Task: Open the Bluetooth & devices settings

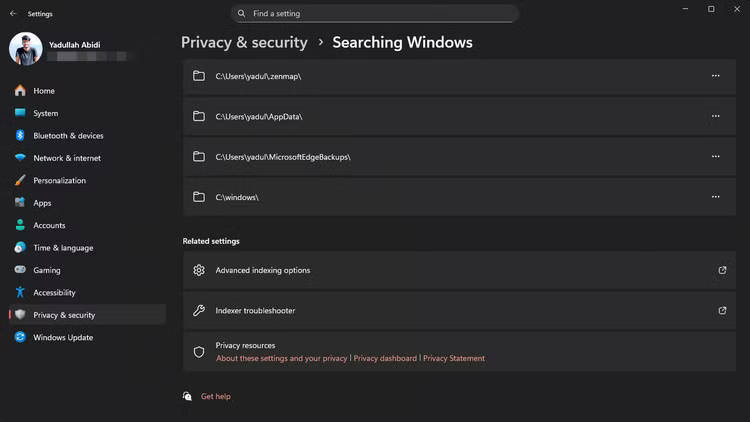Action: 67,136
